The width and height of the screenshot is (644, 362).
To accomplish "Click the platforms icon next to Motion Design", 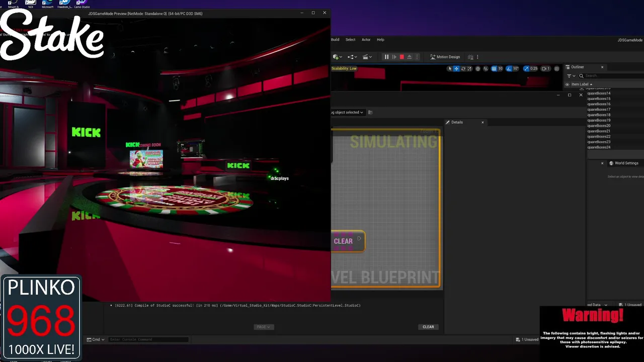I will click(471, 57).
